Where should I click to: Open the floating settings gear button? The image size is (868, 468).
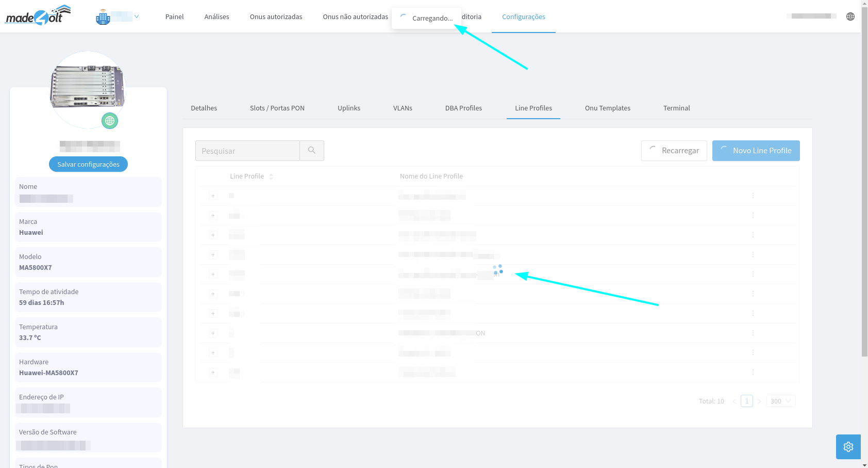(848, 447)
